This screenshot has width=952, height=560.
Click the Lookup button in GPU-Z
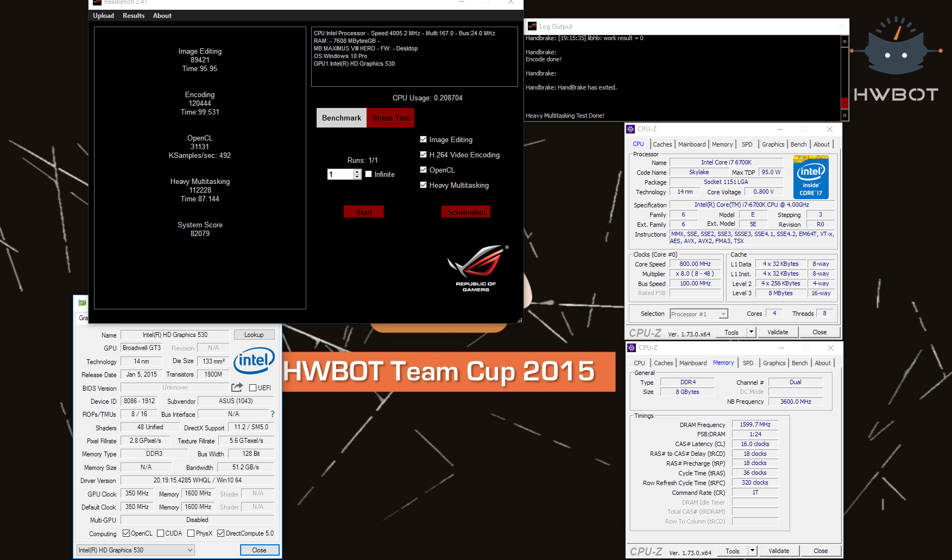coord(254,335)
